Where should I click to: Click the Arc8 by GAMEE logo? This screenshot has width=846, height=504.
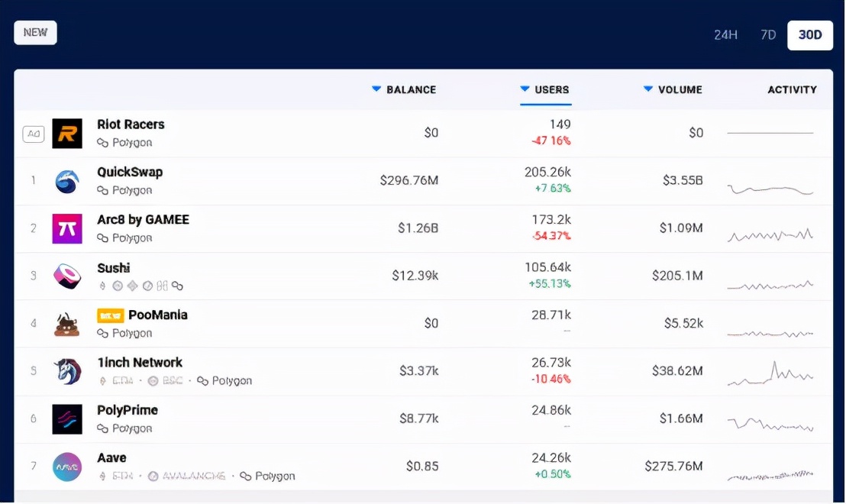67,228
